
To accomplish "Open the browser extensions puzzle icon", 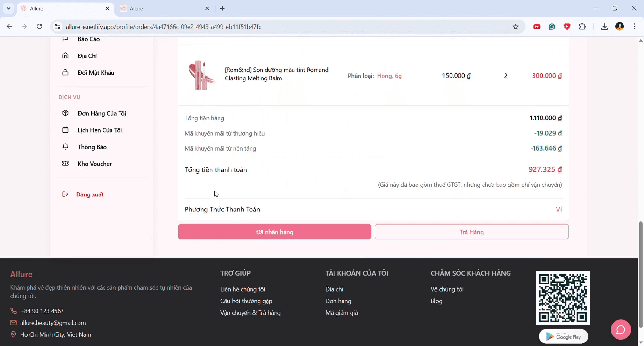I will [x=582, y=27].
